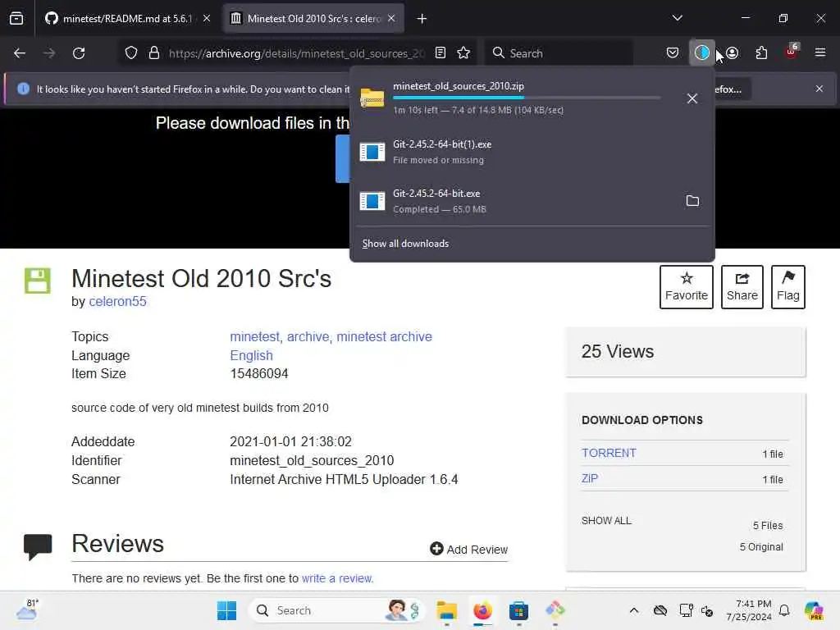Open minetest archive topic link
The height and width of the screenshot is (630, 840).
pos(384,337)
